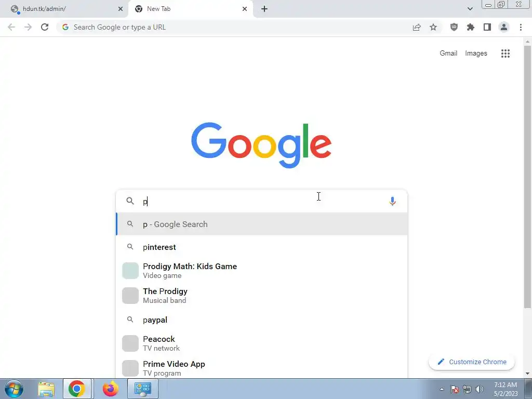Open the network tray icon
This screenshot has width=532, height=399.
click(x=467, y=389)
